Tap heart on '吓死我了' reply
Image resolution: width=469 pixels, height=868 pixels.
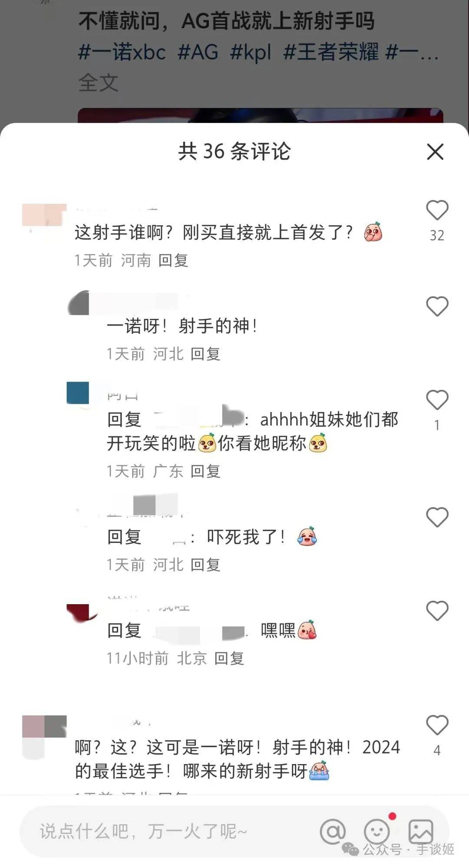[437, 517]
